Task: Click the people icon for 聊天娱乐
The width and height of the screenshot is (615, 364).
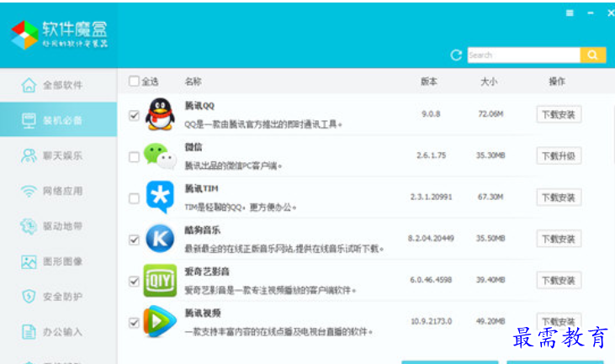Action: [29, 156]
